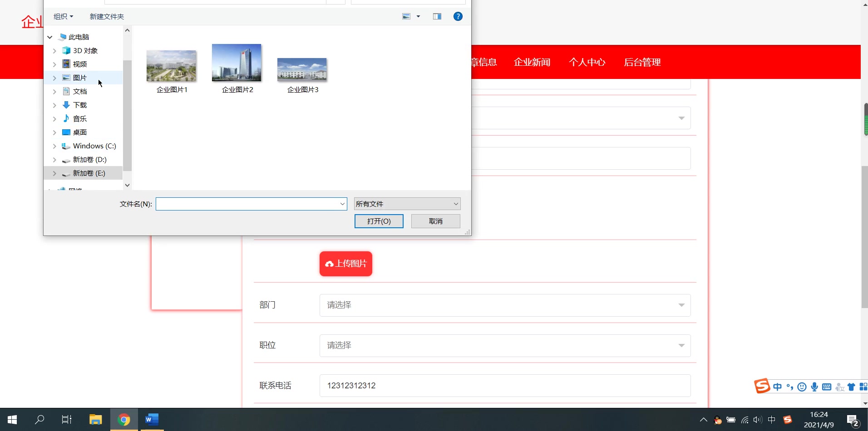
Task: Open the 所有文件 file type dropdown
Action: (x=406, y=204)
